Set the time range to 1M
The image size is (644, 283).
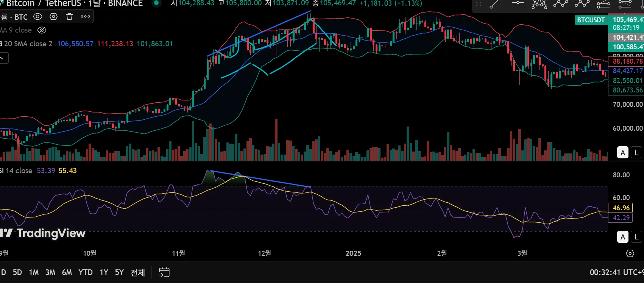pyautogui.click(x=34, y=272)
